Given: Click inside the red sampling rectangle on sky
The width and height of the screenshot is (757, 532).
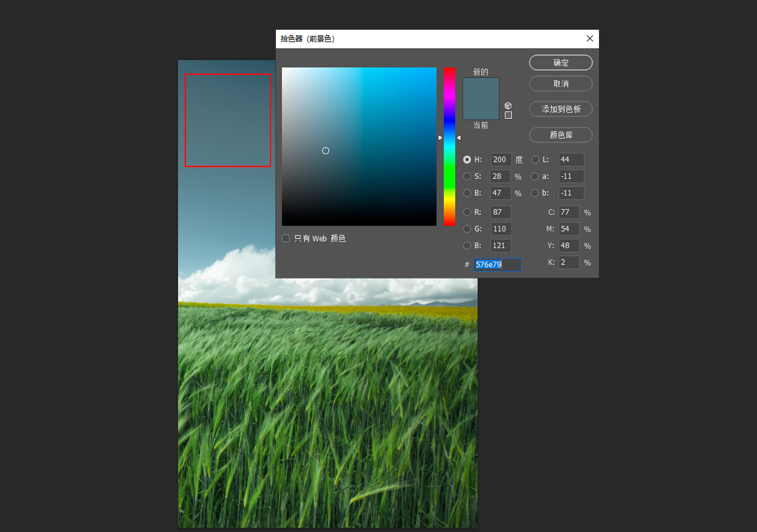Looking at the screenshot, I should pyautogui.click(x=227, y=119).
